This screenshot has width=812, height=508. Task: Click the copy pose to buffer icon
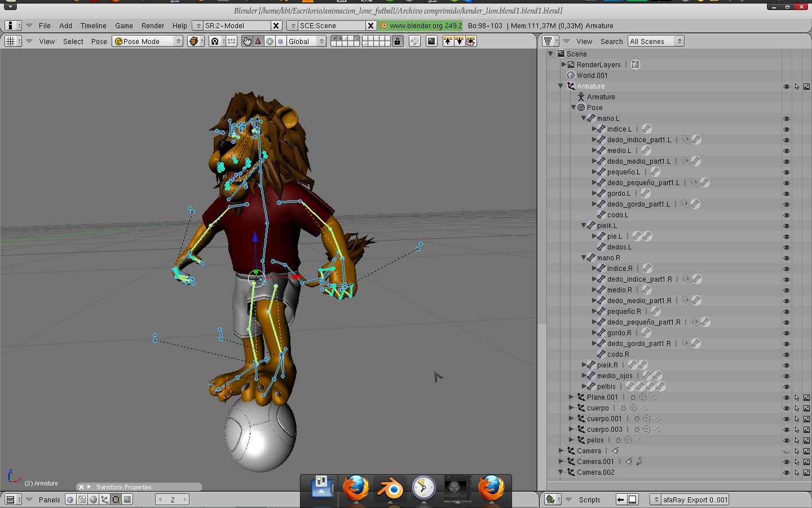(448, 41)
